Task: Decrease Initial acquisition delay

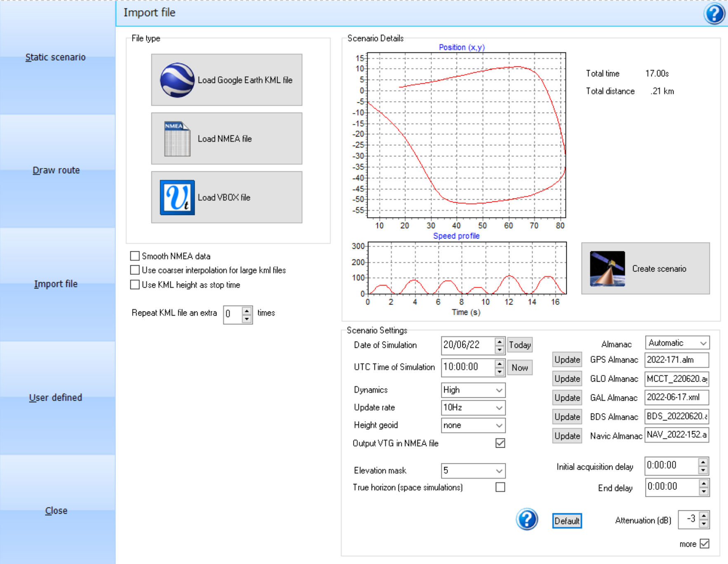Action: (x=703, y=470)
